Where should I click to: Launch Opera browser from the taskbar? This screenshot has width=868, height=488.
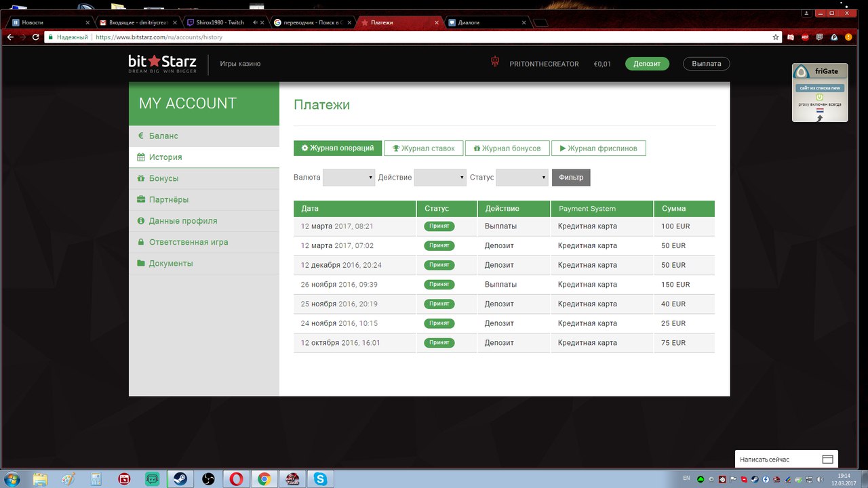[236, 479]
